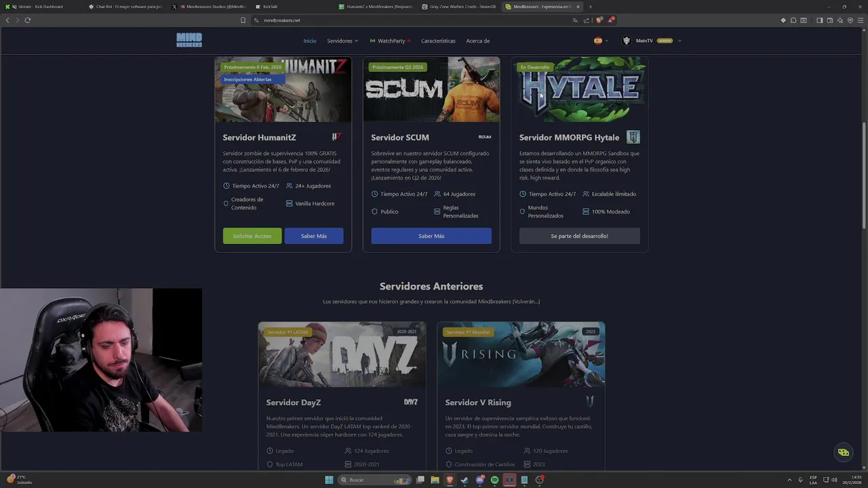Toggle the browser sidebar panel icon
The width and height of the screenshot is (868, 488).
click(819, 20)
